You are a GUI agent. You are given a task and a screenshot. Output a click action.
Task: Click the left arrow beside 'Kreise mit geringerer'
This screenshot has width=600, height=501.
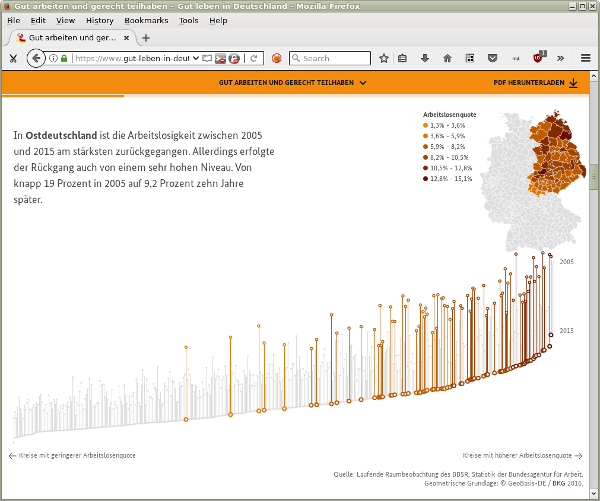(x=12, y=455)
